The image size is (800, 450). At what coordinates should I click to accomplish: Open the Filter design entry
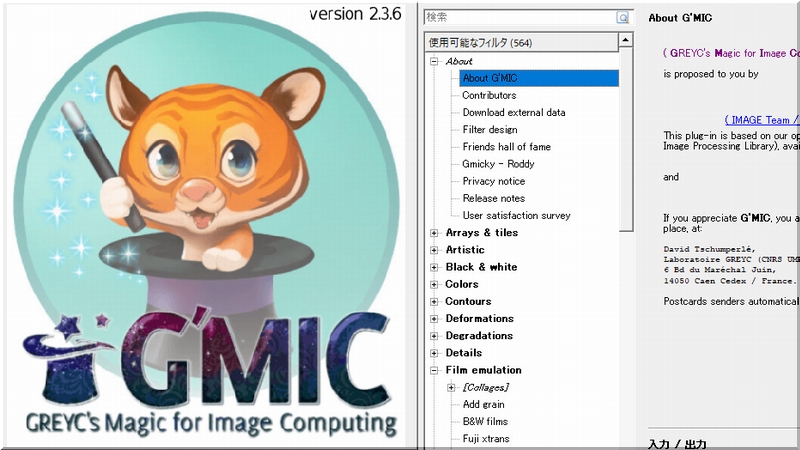(490, 130)
